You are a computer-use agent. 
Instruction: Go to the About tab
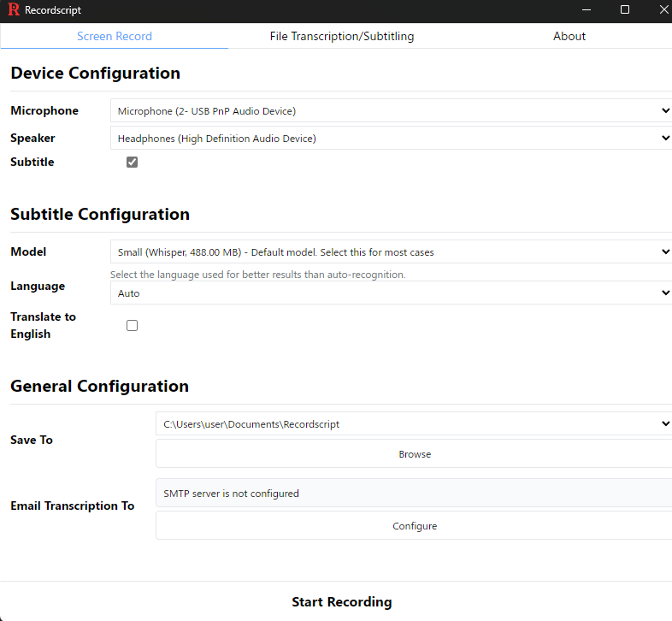click(x=569, y=36)
